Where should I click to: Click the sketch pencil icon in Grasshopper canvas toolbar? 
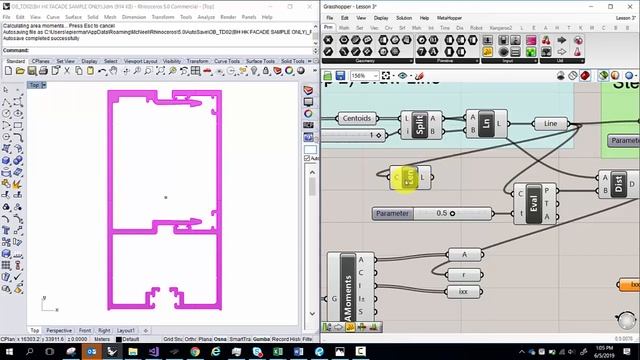tap(419, 76)
